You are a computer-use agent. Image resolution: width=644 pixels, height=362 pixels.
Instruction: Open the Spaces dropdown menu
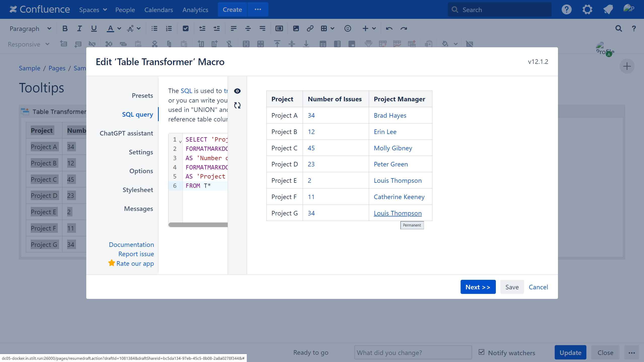pyautogui.click(x=93, y=10)
